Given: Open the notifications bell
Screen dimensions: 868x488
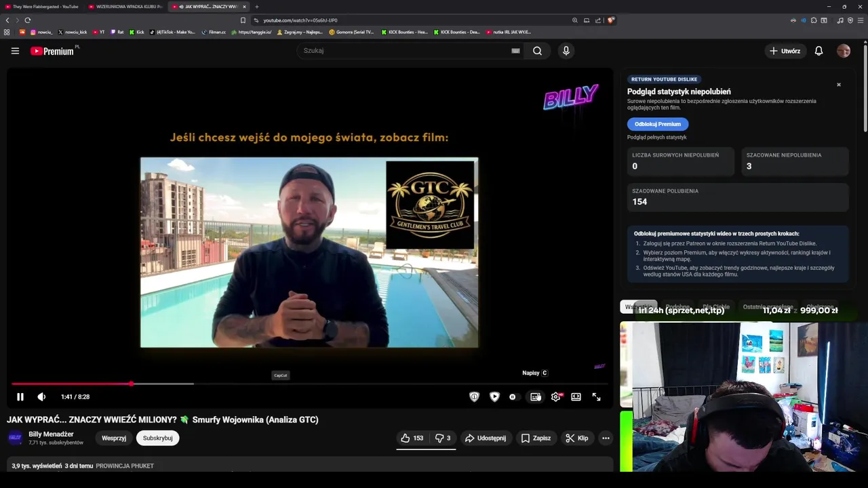Looking at the screenshot, I should click(x=818, y=51).
